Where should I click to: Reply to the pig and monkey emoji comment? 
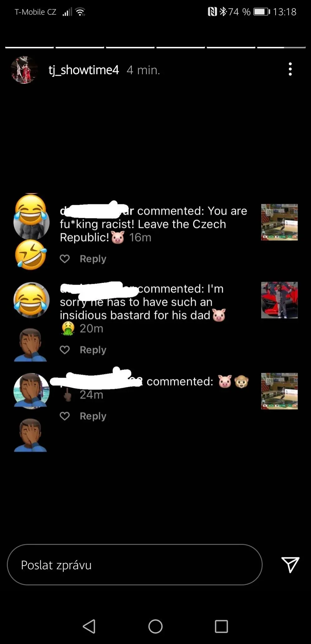click(93, 416)
